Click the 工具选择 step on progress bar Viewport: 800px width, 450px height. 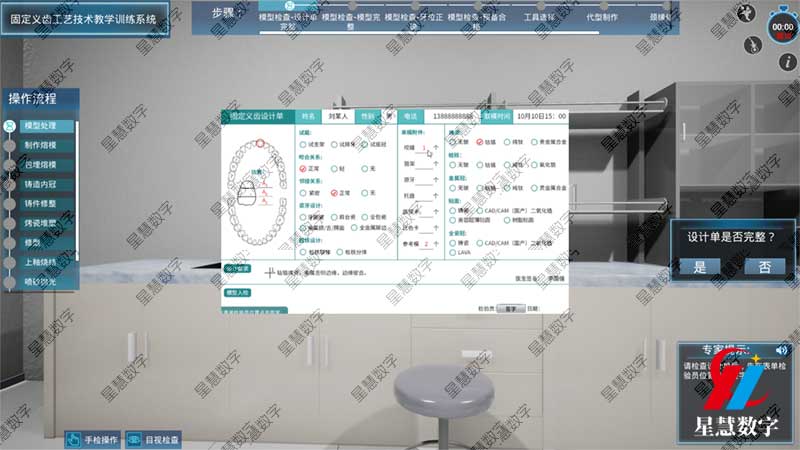pos(527,18)
